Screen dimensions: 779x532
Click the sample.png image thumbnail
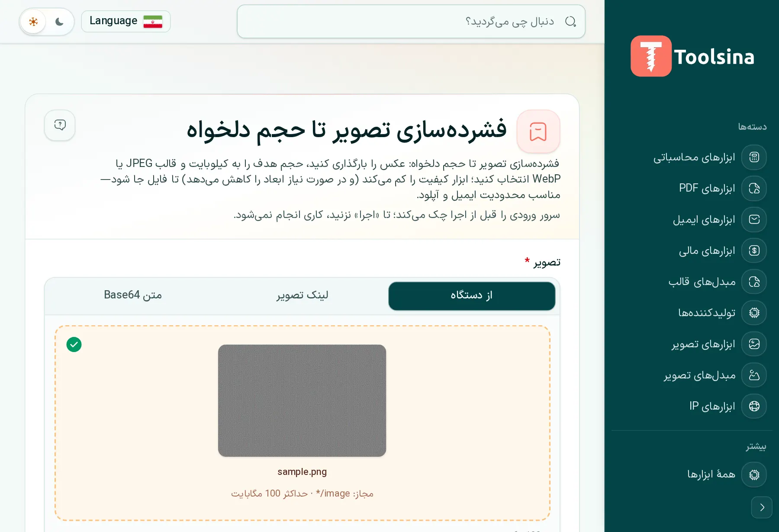302,401
